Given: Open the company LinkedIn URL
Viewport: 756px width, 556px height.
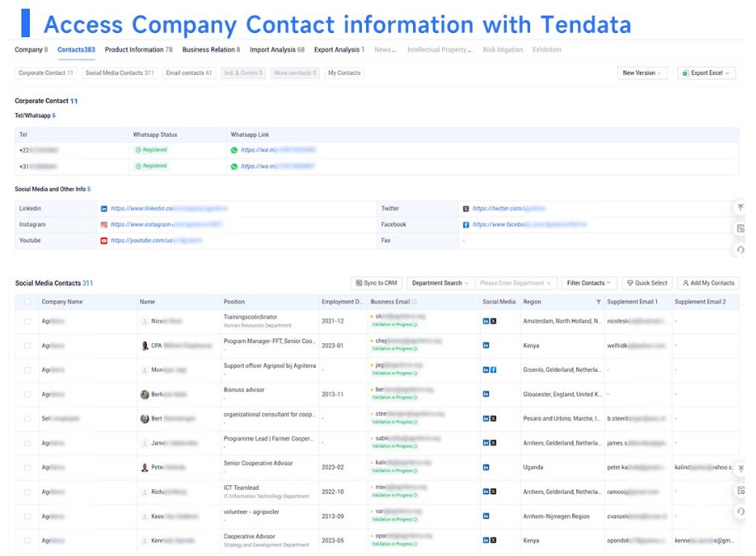Looking at the screenshot, I should click(169, 209).
